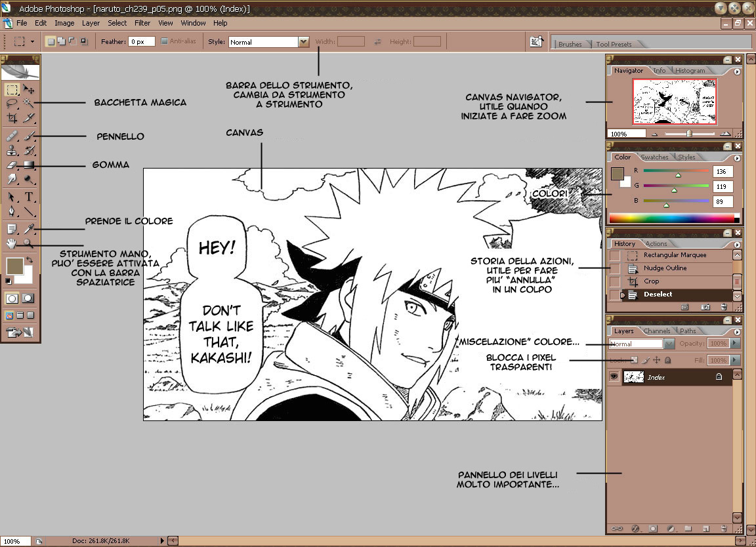Select the Magic Wand tool
The image size is (756, 547).
point(29,103)
